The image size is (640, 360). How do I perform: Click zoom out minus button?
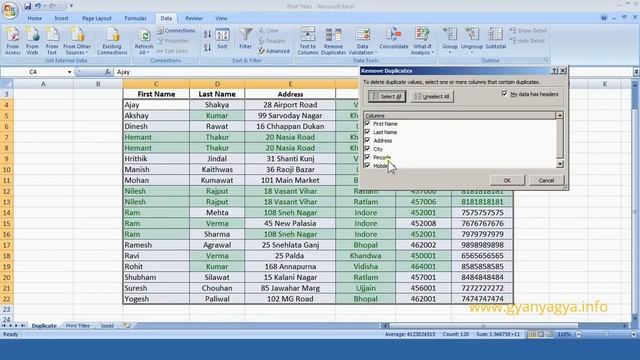point(579,334)
